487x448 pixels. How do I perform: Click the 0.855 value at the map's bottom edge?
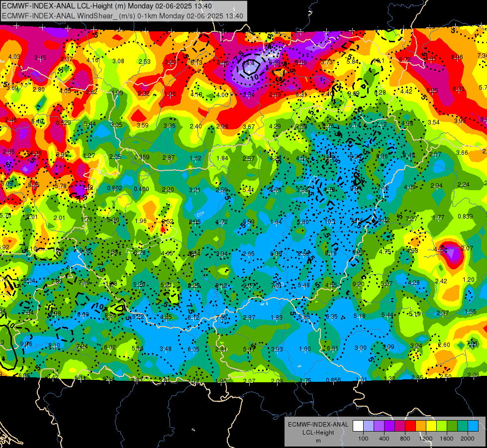pos(334,380)
